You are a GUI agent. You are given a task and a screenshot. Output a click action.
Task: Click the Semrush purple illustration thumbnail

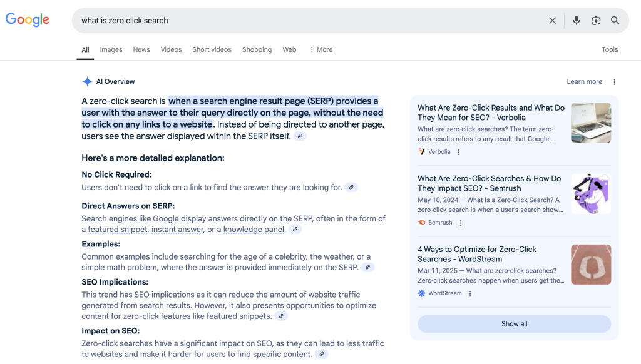(x=591, y=194)
